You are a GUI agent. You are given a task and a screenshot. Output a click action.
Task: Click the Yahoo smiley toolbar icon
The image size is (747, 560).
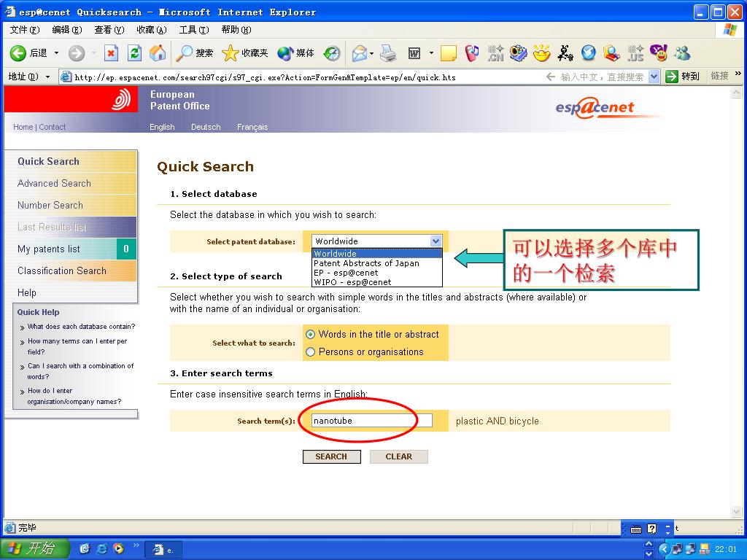click(659, 53)
